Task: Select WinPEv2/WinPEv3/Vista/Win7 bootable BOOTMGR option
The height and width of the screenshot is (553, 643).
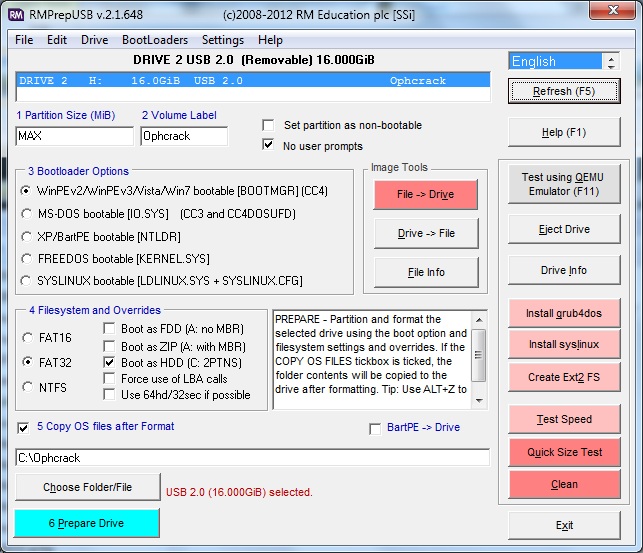Action: tap(26, 191)
